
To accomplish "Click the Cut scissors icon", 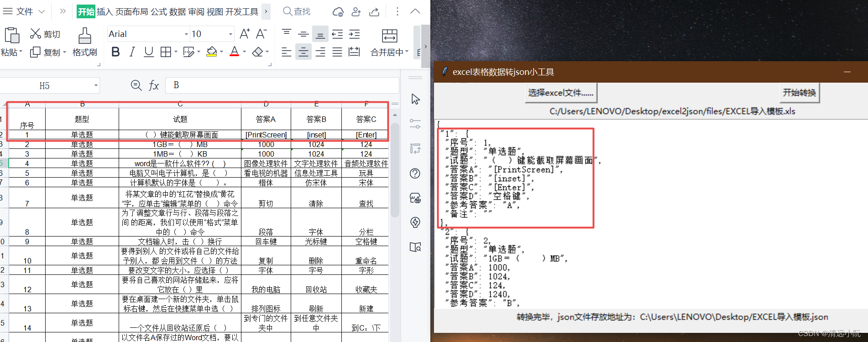I will pyautogui.click(x=36, y=34).
